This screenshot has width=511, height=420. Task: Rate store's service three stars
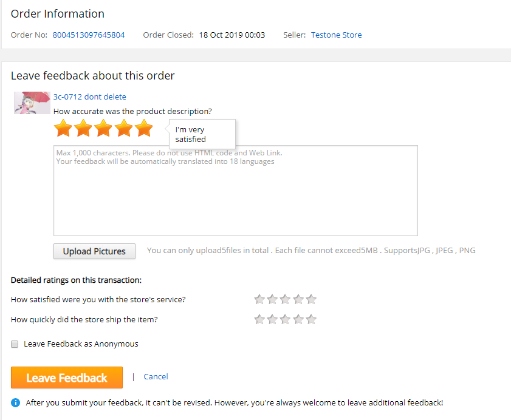pos(286,299)
